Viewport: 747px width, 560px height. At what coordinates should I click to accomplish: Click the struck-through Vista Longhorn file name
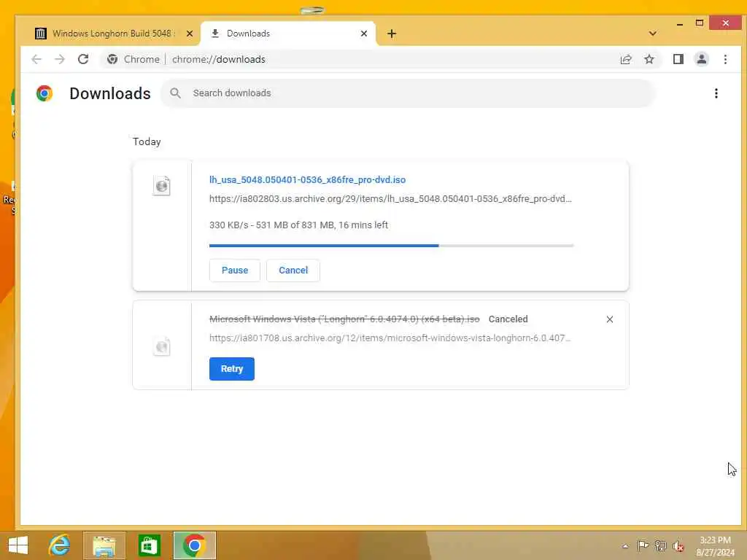click(x=344, y=319)
